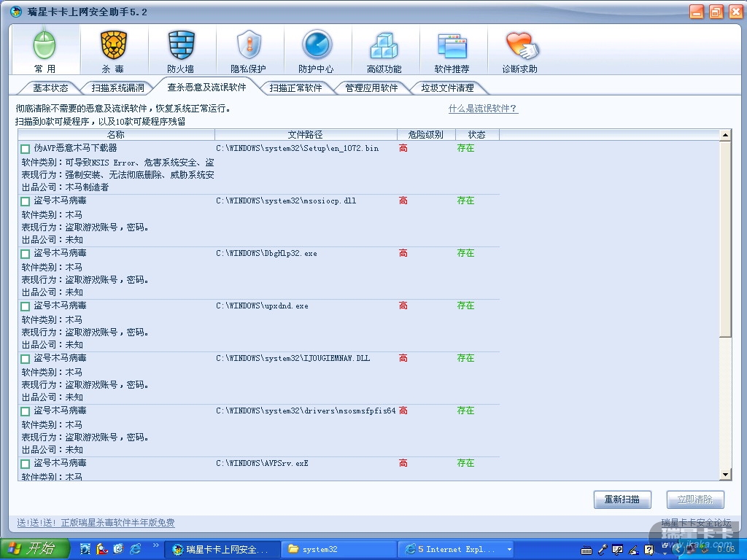Screen dimensions: 747x560
Task: Sort by the 危险级别 column header
Action: [426, 135]
